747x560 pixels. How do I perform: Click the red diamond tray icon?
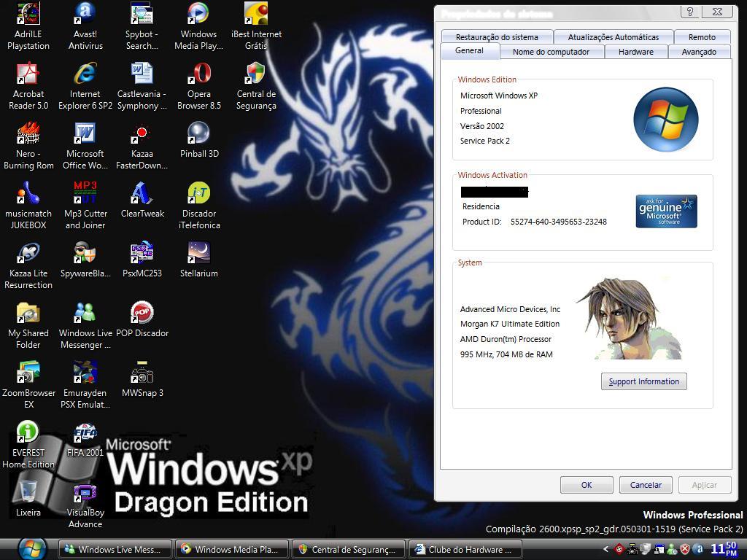pyautogui.click(x=619, y=549)
